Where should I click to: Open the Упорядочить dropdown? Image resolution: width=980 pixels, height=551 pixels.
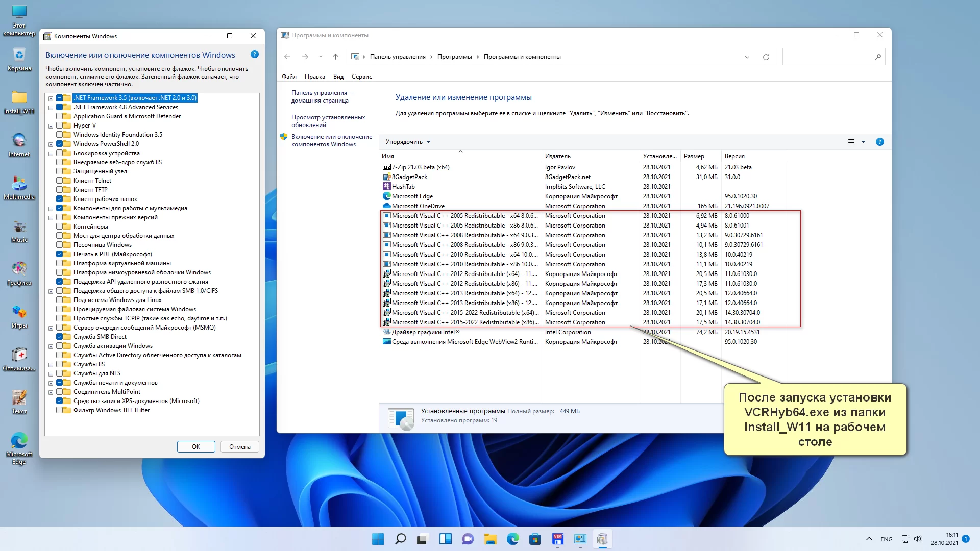click(408, 142)
